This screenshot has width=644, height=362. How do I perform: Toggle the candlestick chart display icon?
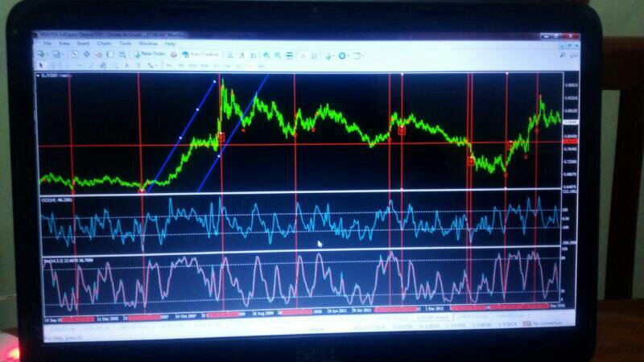coord(241,55)
